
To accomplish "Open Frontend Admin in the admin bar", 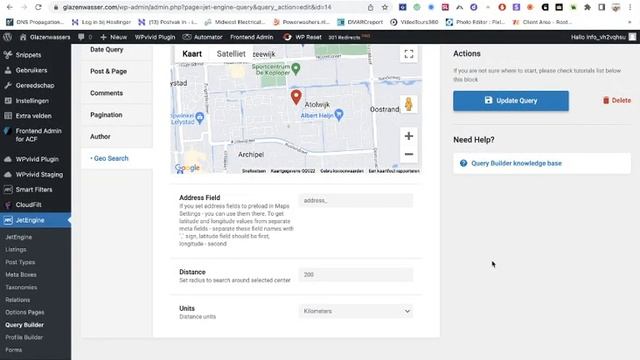I will click(x=251, y=37).
